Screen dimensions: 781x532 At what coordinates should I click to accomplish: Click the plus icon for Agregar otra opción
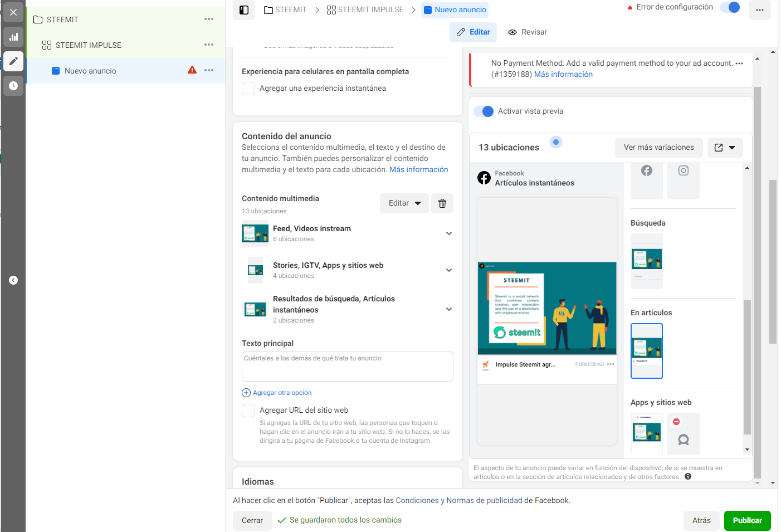(x=246, y=393)
